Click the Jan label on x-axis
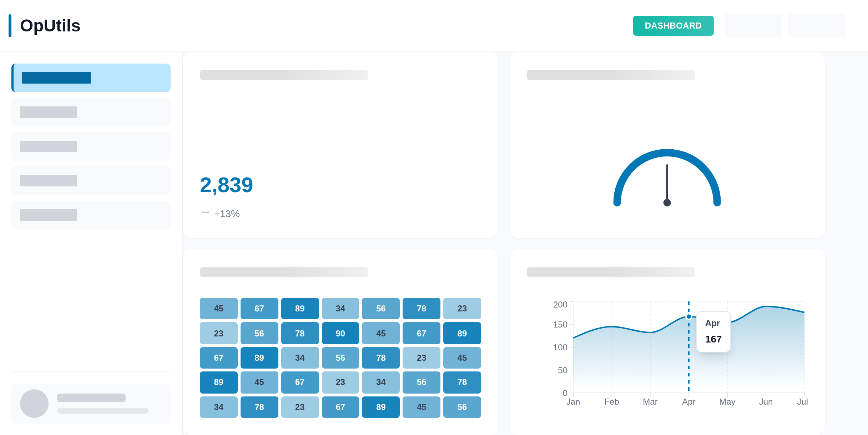868x435 pixels. 573,402
